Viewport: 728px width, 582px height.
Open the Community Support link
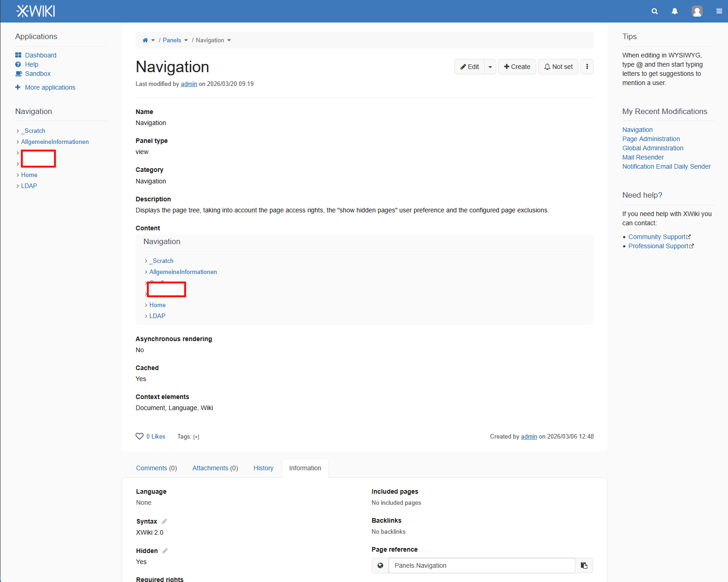(x=657, y=237)
